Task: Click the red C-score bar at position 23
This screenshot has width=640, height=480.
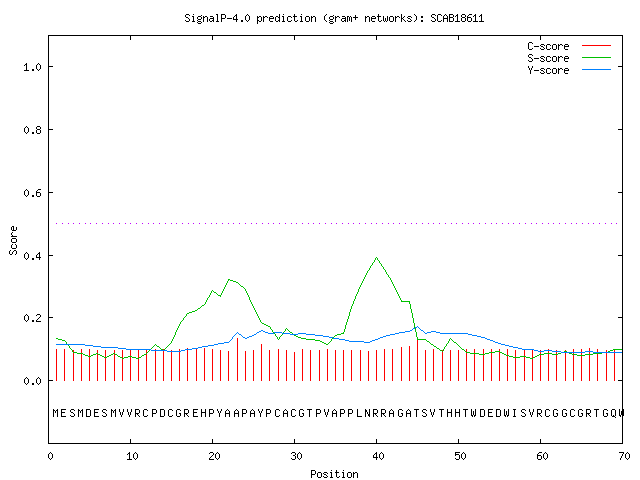Action: 238,359
